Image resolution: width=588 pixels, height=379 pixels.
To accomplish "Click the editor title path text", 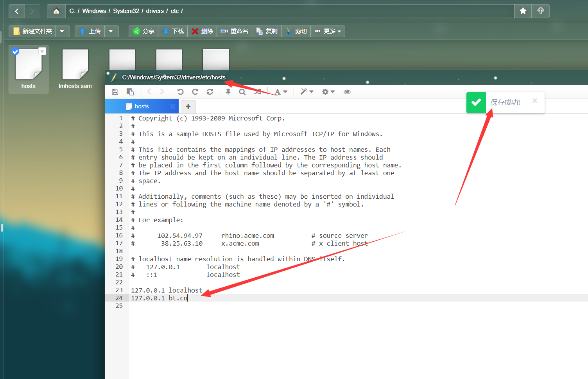I will click(174, 77).
